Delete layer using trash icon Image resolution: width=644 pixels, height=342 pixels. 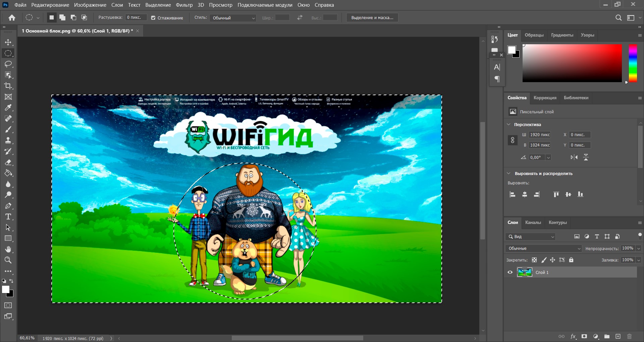pos(629,336)
